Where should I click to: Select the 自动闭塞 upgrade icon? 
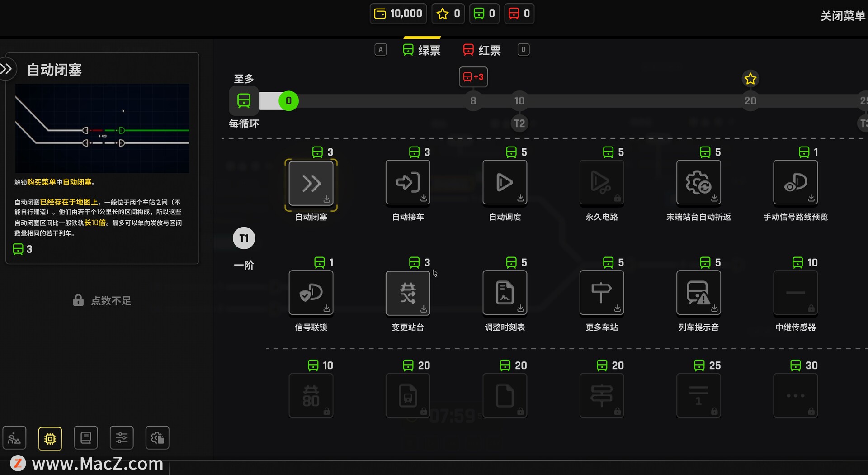click(311, 183)
